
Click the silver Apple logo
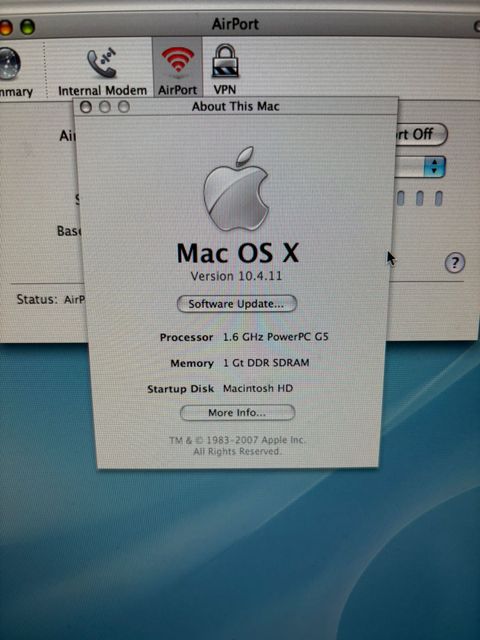click(237, 189)
